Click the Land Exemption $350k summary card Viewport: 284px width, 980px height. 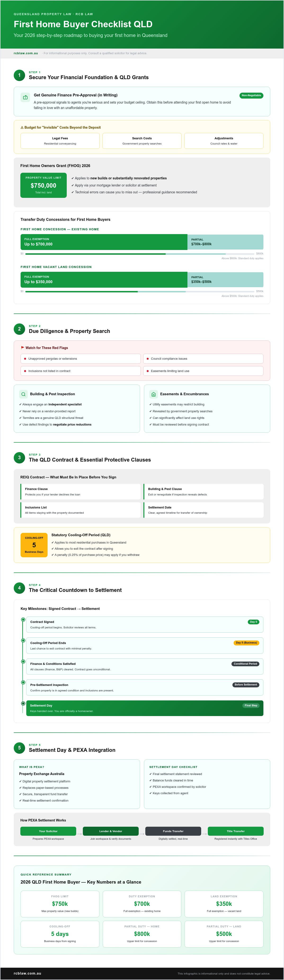point(224,904)
